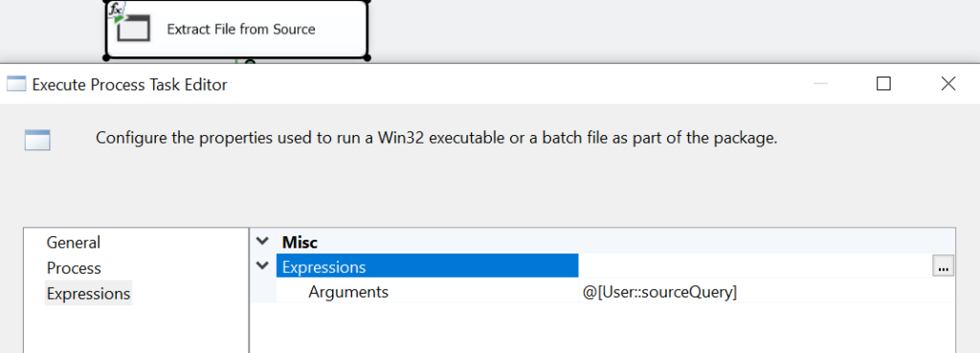Image resolution: width=980 pixels, height=353 pixels.
Task: Click the Misc category header
Action: click(x=300, y=242)
